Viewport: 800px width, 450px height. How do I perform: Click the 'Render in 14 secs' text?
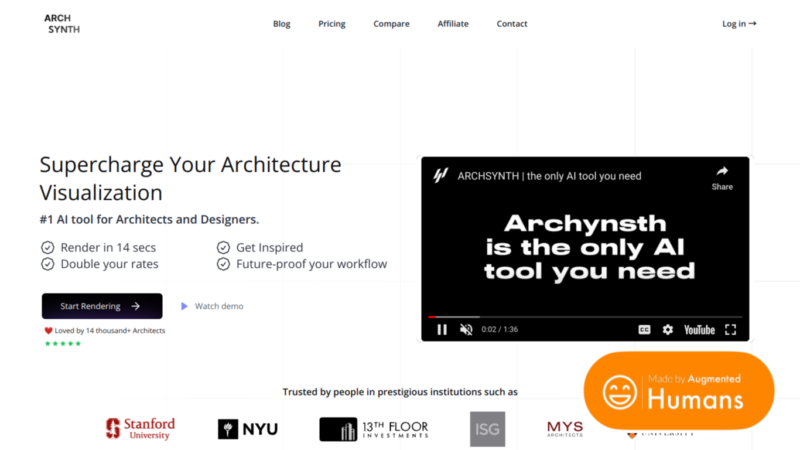(x=108, y=247)
